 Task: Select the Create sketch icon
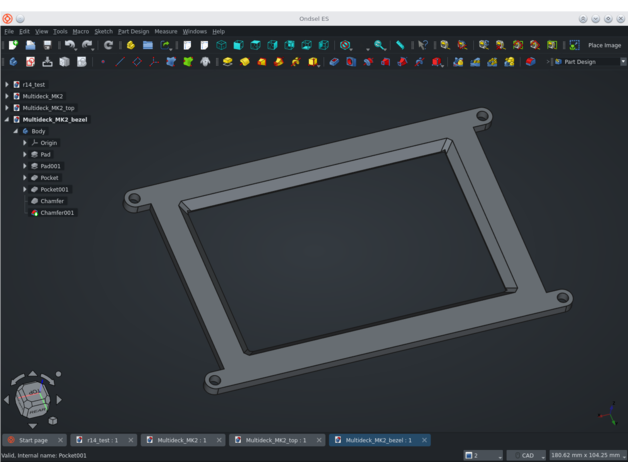(x=30, y=62)
